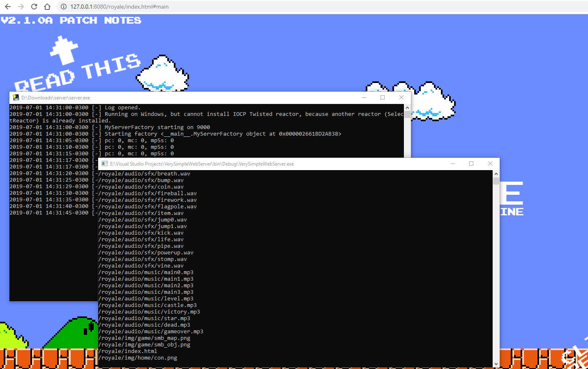This screenshot has height=369, width=588.
Task: Open the browser home page icon
Action: click(47, 7)
